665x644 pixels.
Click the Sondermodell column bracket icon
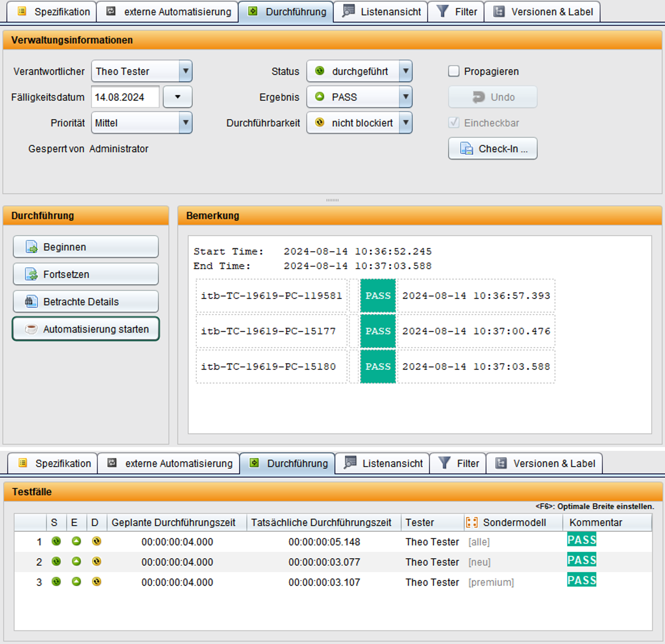(x=472, y=522)
